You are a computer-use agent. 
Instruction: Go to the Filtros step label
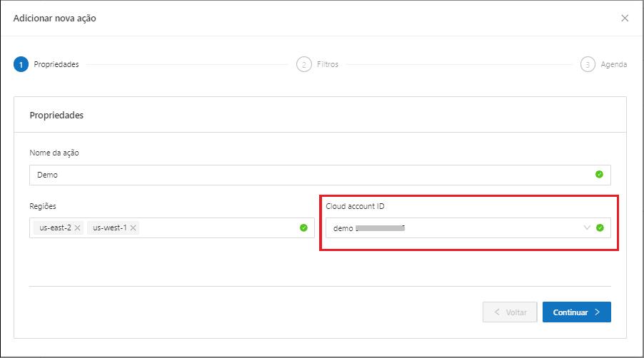point(328,64)
